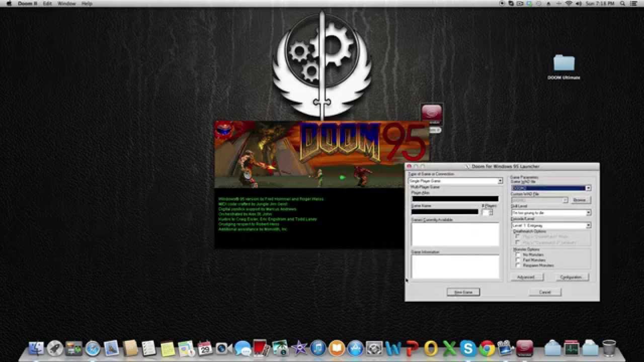Open Maps icon in the dock
Viewport: 644px width, 362px height.
[186, 348]
